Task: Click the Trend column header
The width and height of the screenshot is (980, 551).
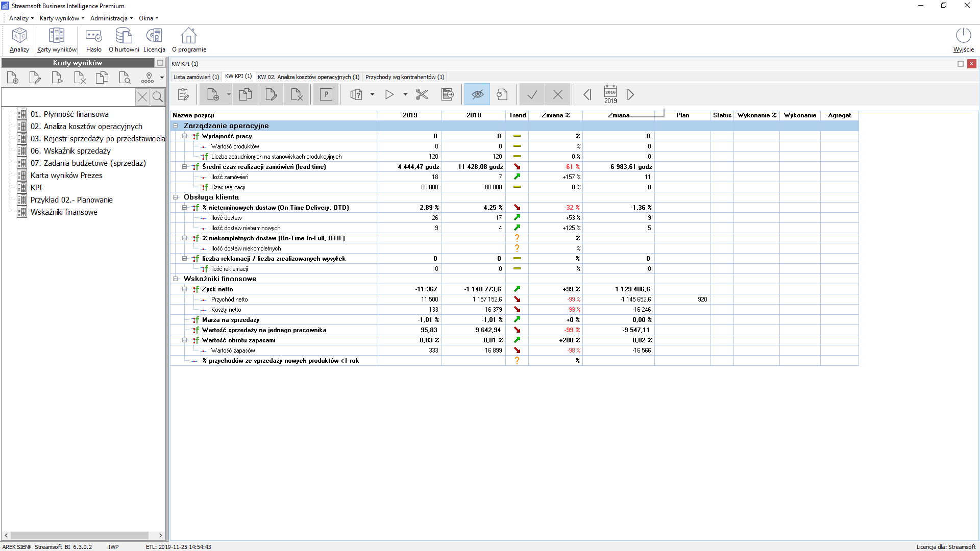Action: (x=517, y=115)
